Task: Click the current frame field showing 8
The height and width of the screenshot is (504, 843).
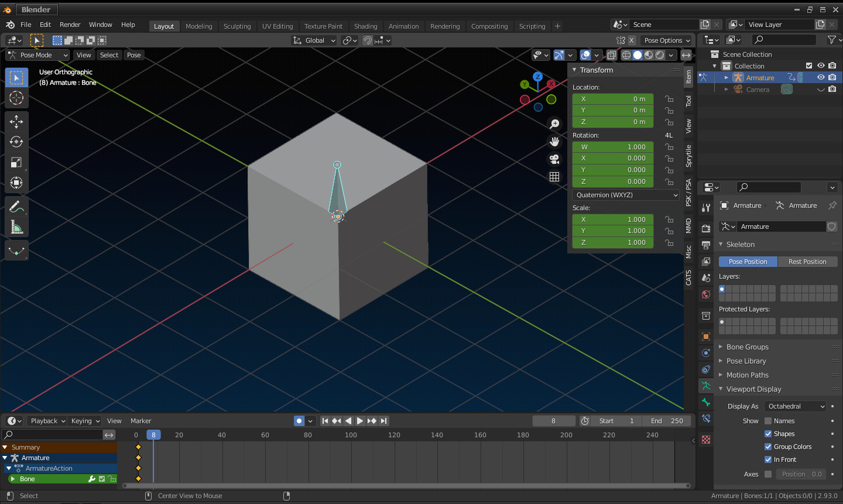Action: [x=554, y=420]
